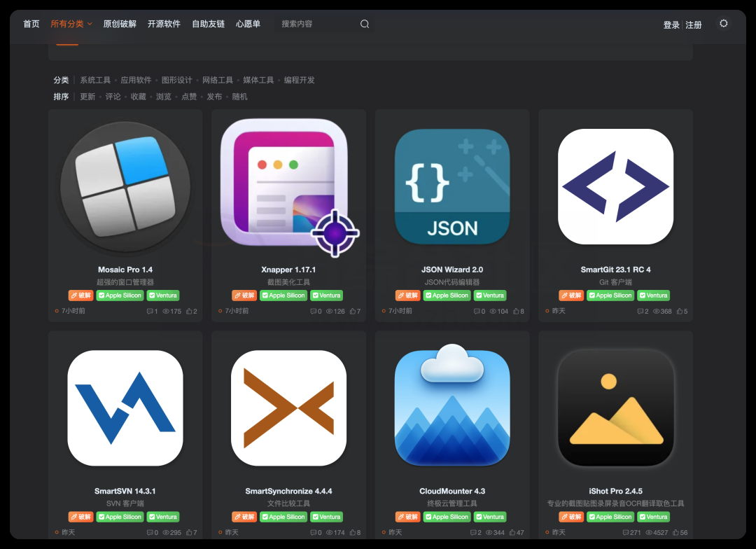Sort by 发布
Screen dimensions: 756x549
(x=214, y=97)
